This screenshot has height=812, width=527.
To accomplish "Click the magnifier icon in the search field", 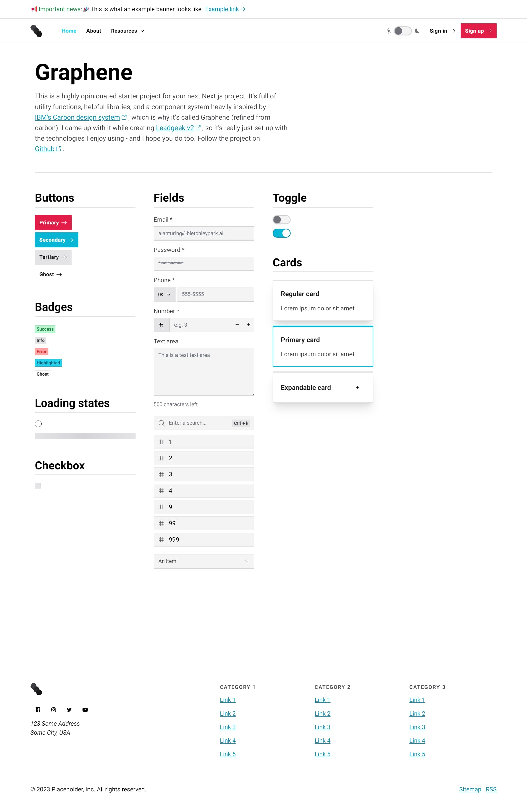I will 162,423.
